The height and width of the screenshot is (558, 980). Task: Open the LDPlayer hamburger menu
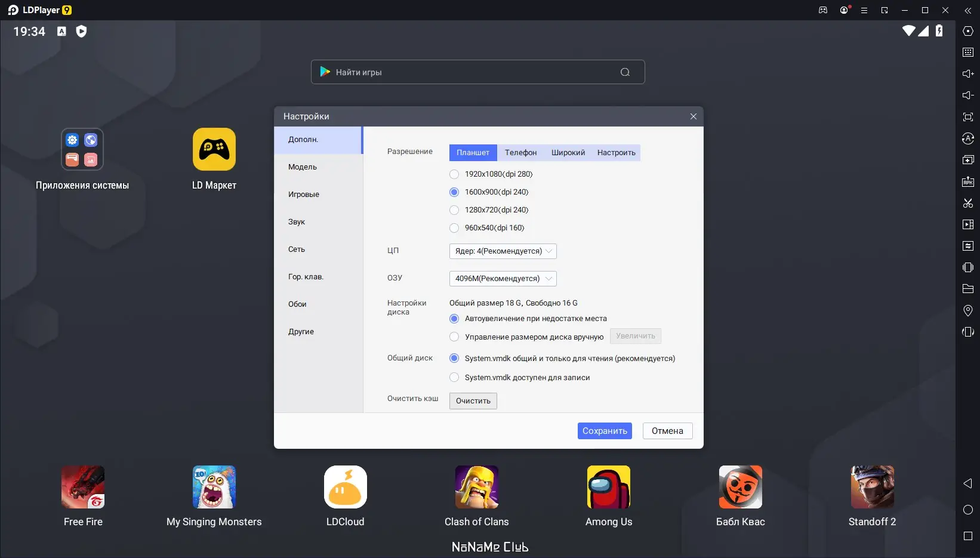pos(864,10)
